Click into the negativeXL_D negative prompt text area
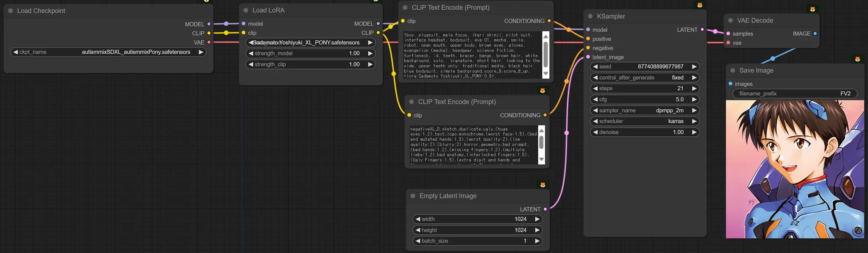The image size is (868, 253). tap(473, 145)
